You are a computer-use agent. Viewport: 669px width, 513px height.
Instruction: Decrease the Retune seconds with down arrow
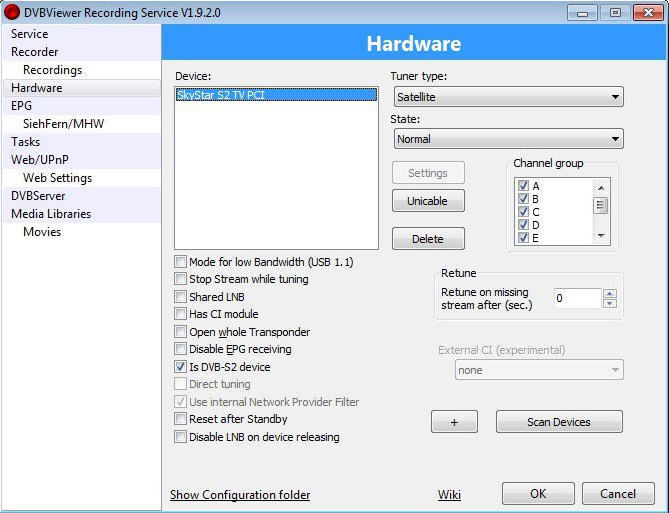point(610,303)
